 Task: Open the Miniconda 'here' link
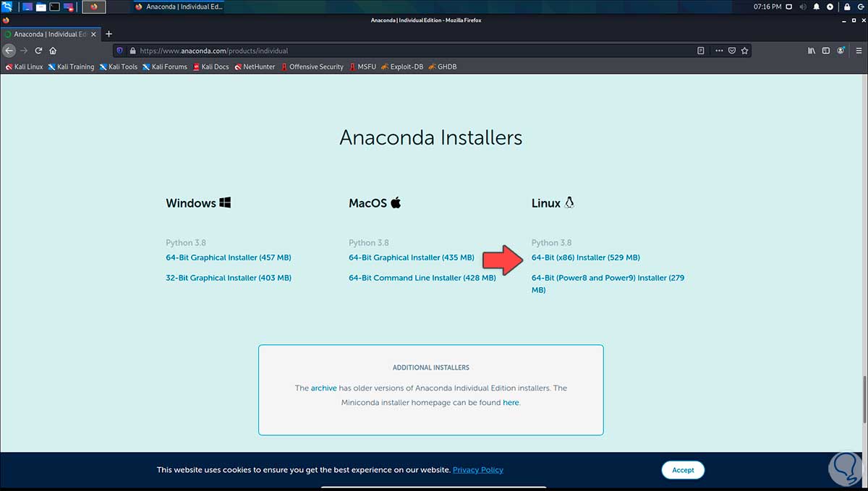tap(511, 403)
